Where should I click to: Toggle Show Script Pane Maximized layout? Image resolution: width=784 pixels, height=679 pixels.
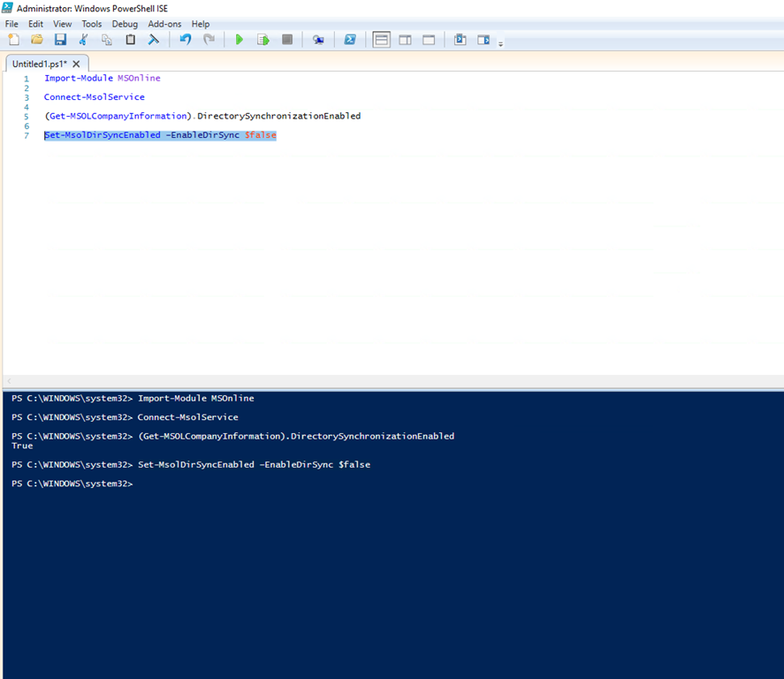[x=429, y=40]
